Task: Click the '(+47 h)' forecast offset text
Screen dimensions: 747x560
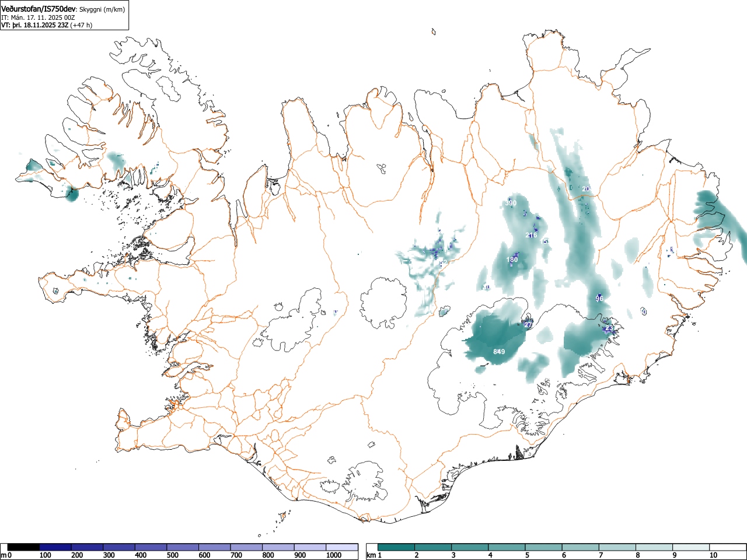Action: click(x=81, y=25)
